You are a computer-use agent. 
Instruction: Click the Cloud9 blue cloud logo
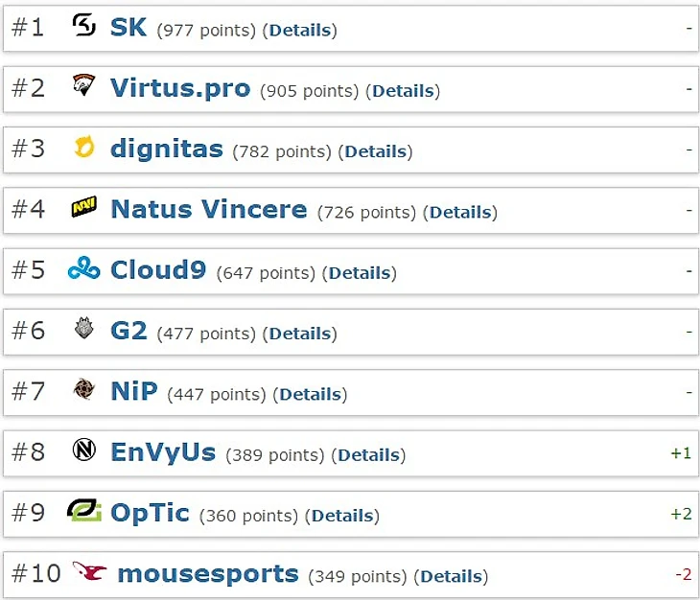click(x=84, y=269)
